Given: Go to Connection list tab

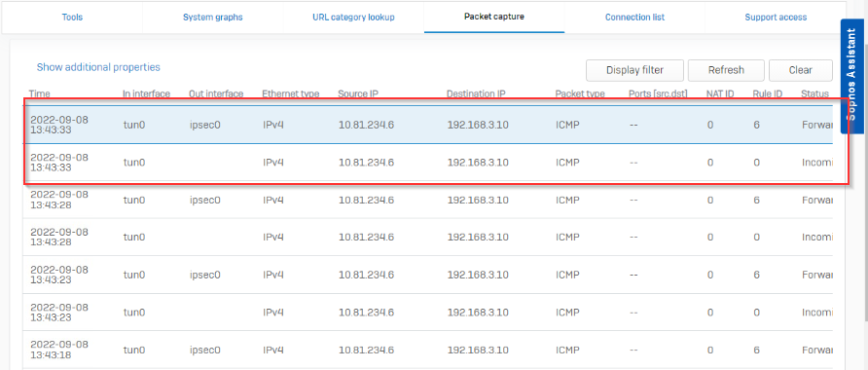Looking at the screenshot, I should tap(634, 18).
